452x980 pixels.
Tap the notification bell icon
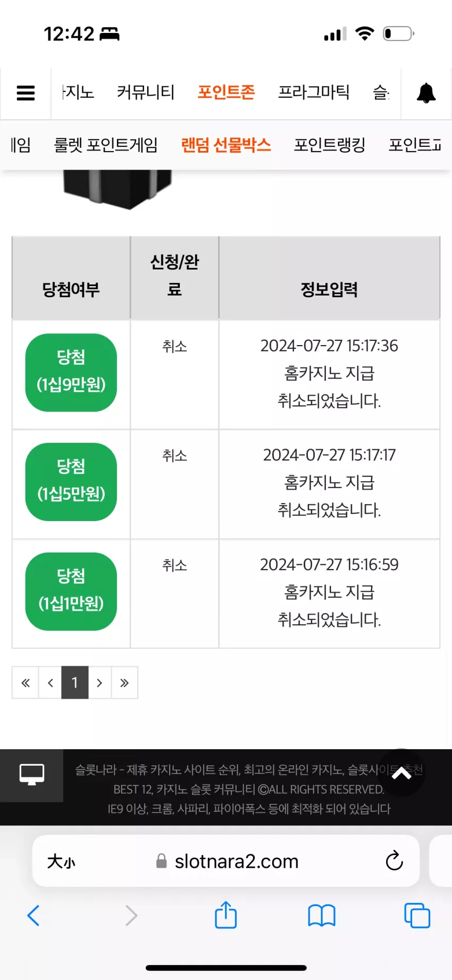click(x=426, y=93)
